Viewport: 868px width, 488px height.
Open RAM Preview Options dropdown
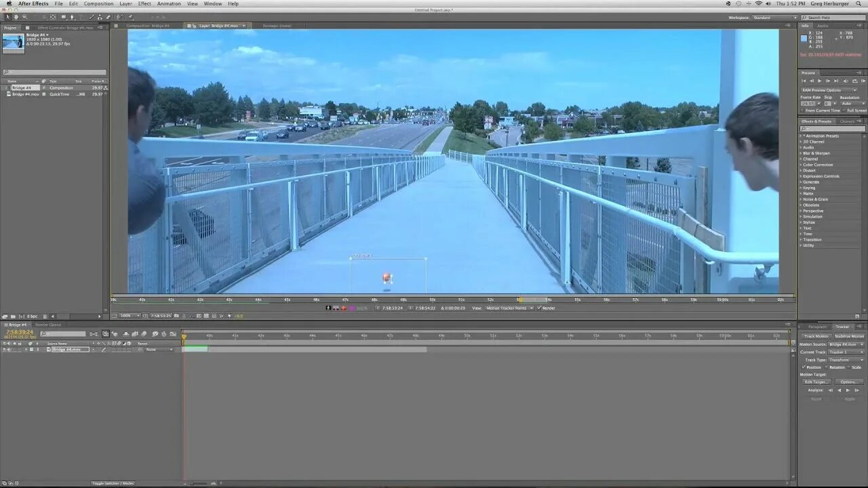click(829, 90)
